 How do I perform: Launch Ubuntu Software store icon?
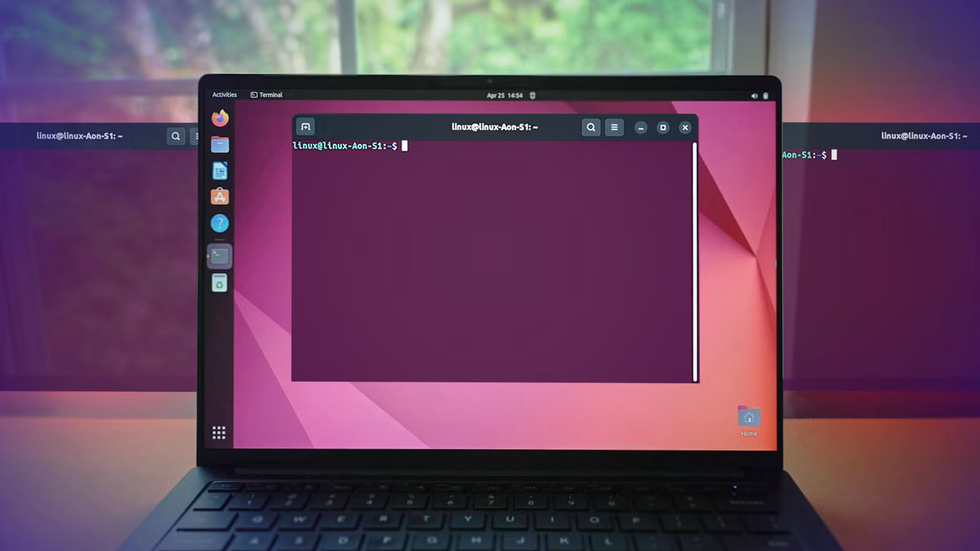[x=220, y=197]
